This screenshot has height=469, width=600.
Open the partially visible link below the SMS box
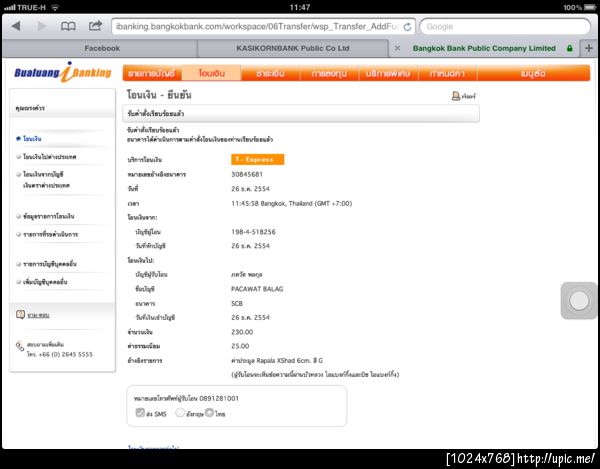coord(153,446)
